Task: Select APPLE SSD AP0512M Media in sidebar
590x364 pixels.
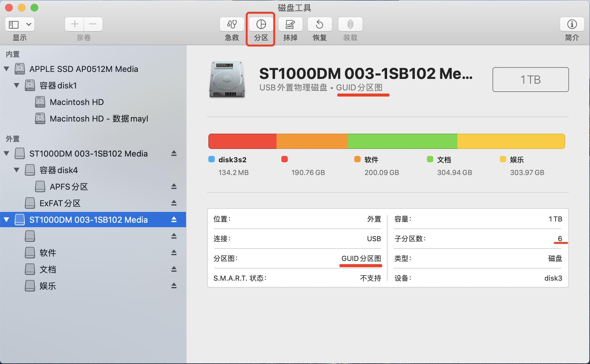Action: (93, 69)
